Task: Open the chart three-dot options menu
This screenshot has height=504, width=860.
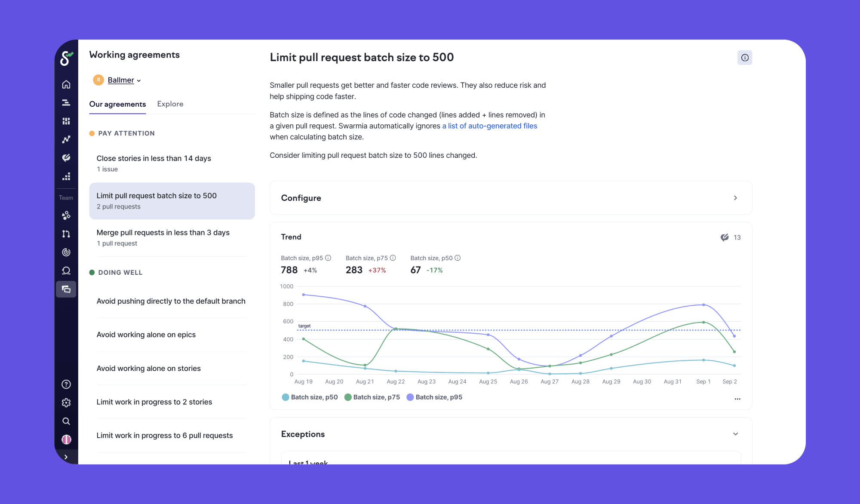Action: [x=737, y=399]
